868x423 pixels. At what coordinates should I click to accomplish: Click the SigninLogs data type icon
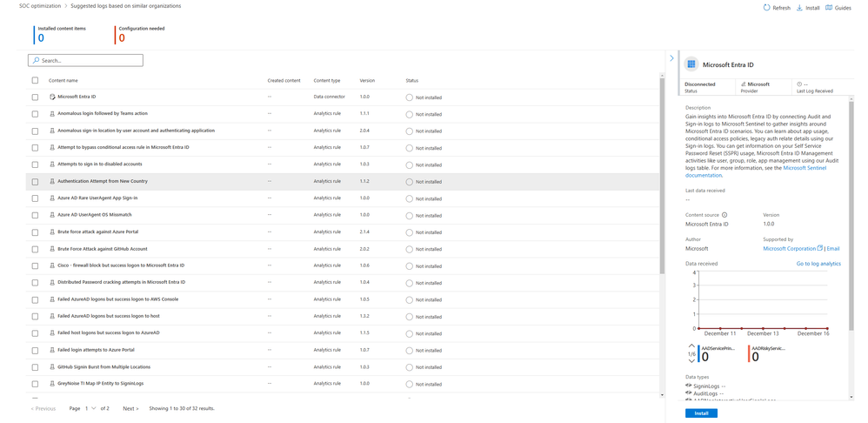click(x=689, y=386)
